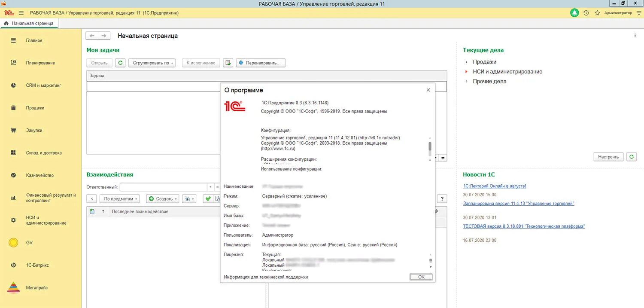The height and width of the screenshot is (308, 644).
Task: Click the disabled Открыть button
Action: click(x=100, y=63)
